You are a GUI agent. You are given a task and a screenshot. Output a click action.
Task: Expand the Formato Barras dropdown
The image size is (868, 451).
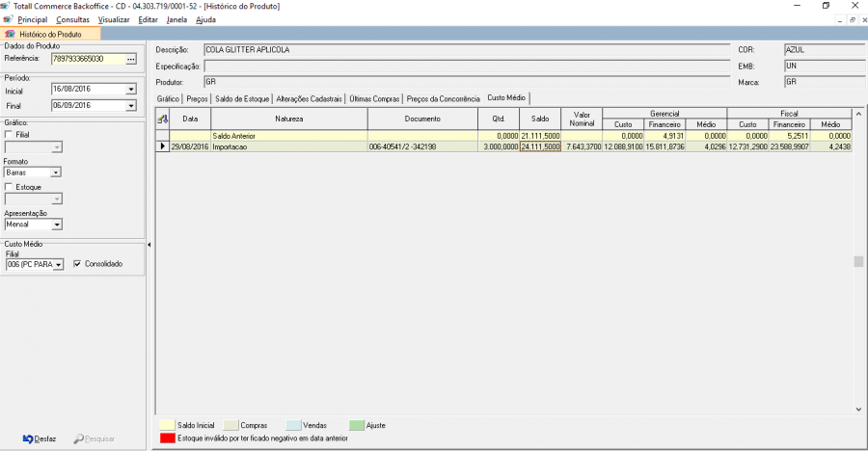[x=56, y=172]
